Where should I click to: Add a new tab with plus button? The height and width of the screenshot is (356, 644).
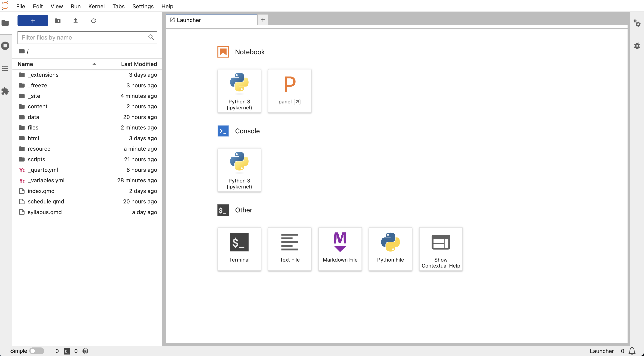(x=262, y=20)
